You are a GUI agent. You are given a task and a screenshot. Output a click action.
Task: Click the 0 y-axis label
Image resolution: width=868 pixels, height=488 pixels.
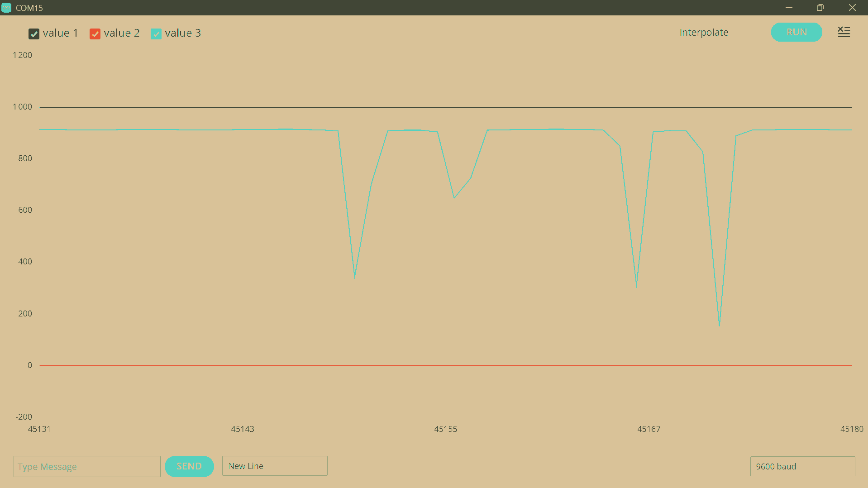tap(30, 365)
